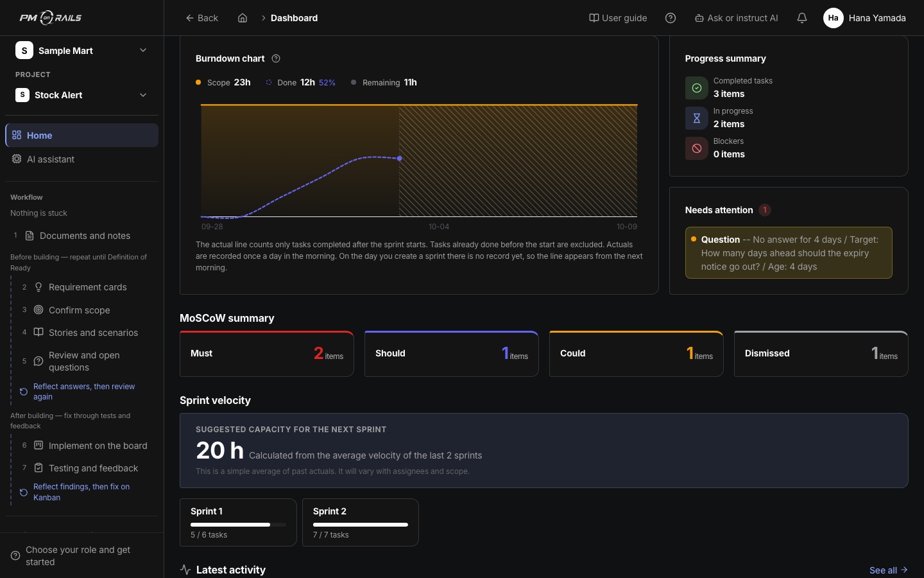Screen dimensions: 924x578
Task: Click the "20 h" suggested capacity value
Action: pyautogui.click(x=219, y=451)
